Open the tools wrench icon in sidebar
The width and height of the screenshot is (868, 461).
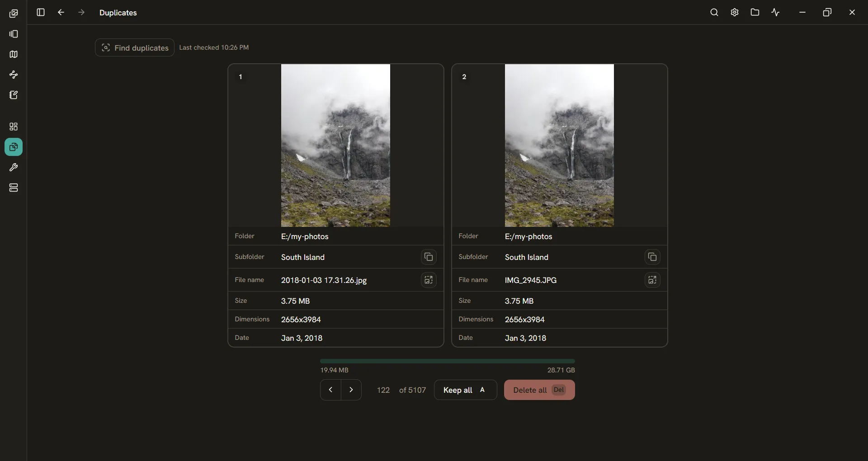point(14,167)
